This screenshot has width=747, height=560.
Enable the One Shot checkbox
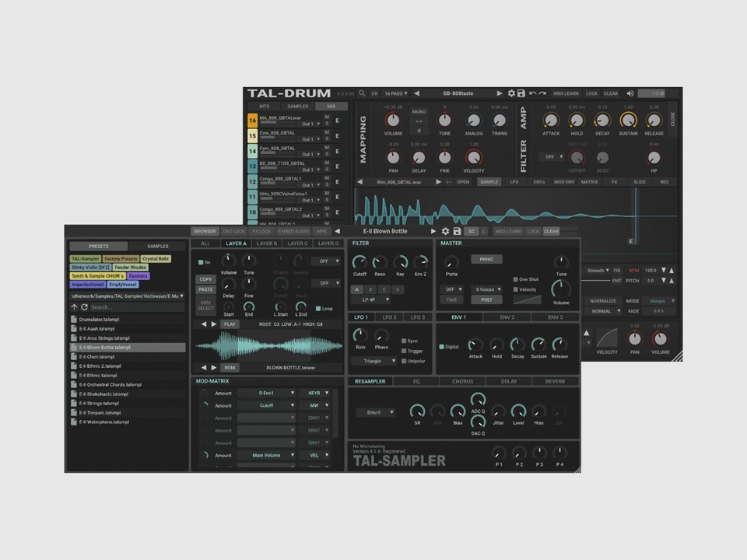(515, 279)
